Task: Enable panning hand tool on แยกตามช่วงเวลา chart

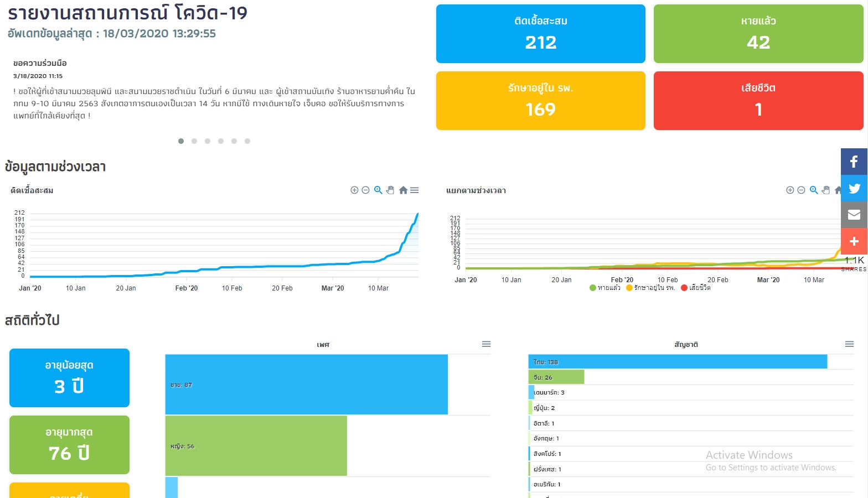Action: (826, 190)
